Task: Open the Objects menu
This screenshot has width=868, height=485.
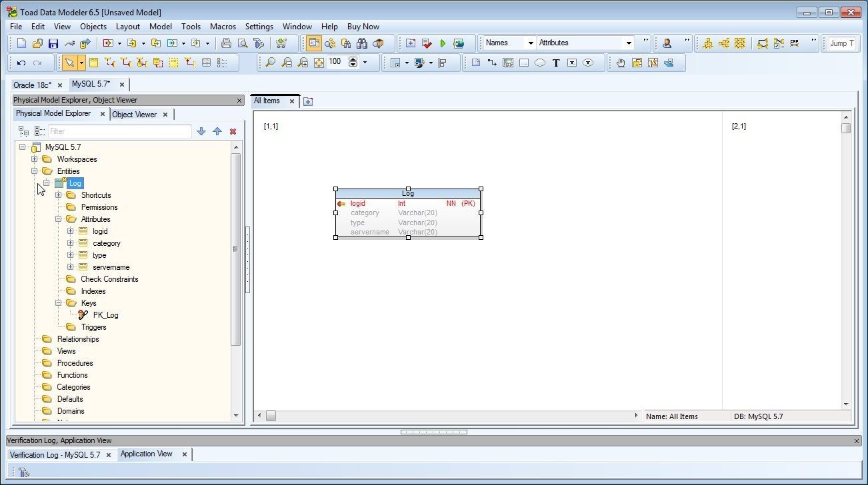Action: (x=93, y=27)
